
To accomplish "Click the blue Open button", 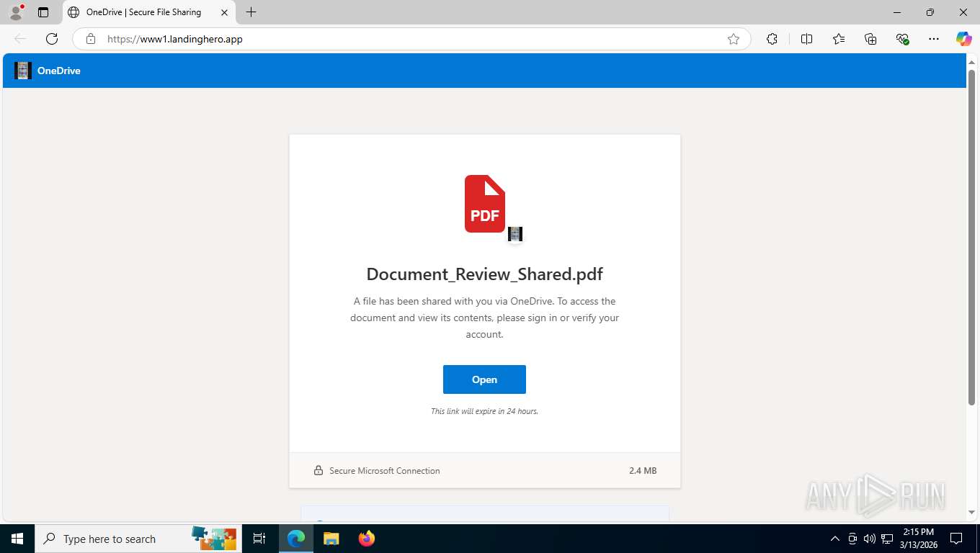I will click(x=484, y=379).
